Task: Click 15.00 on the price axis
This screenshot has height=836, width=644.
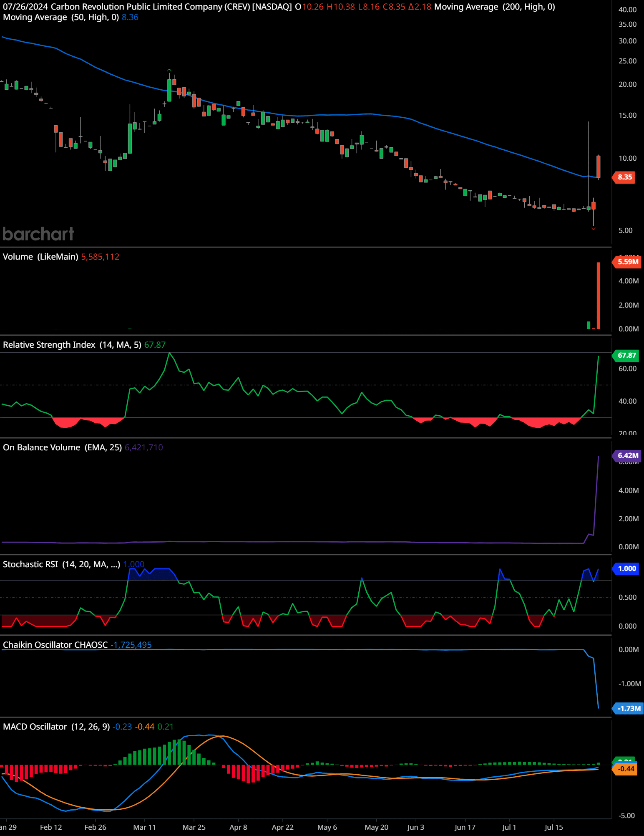Action: point(627,115)
